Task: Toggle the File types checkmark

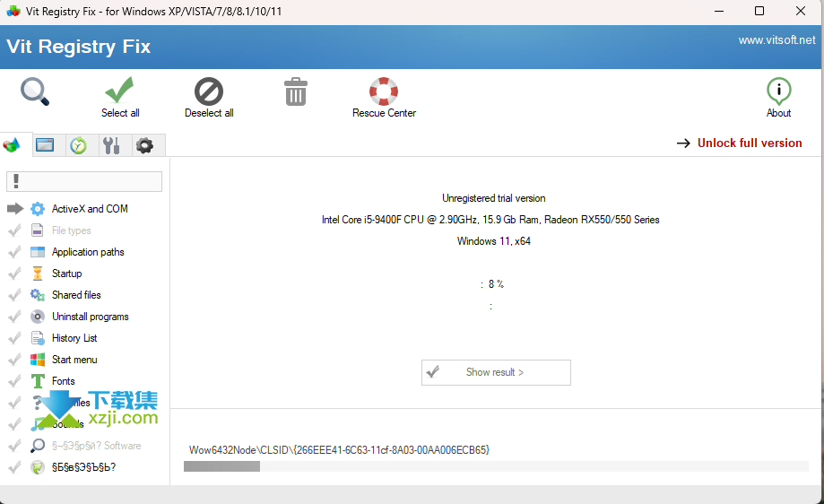Action: (x=14, y=230)
